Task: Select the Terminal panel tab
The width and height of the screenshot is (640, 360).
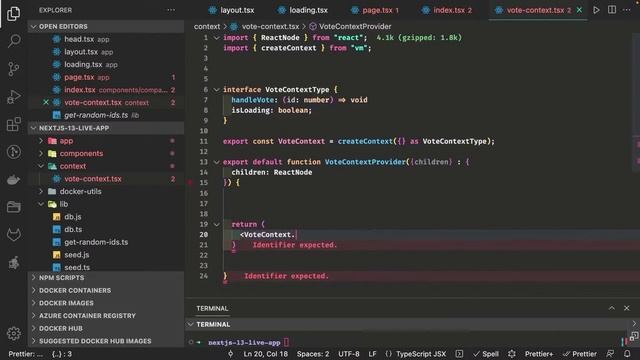Action: [212, 308]
